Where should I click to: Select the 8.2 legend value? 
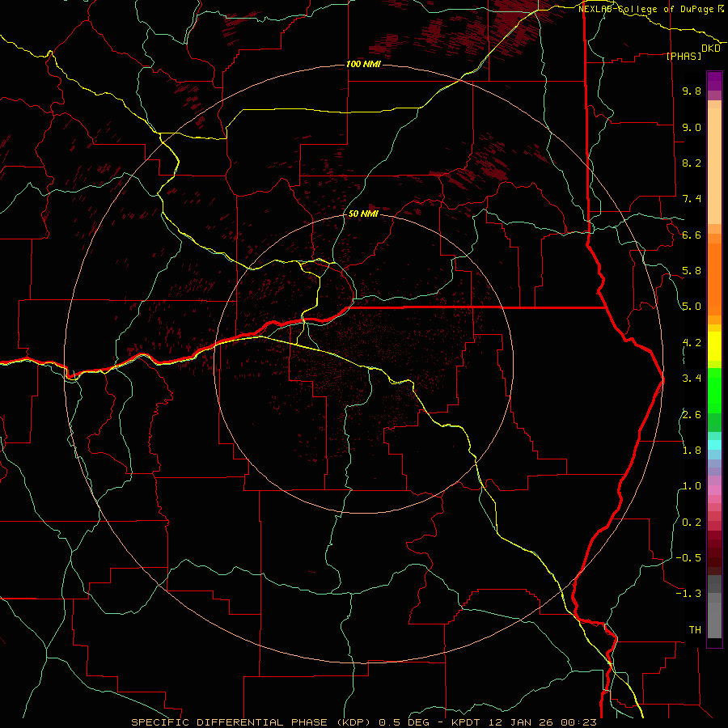[x=692, y=163]
